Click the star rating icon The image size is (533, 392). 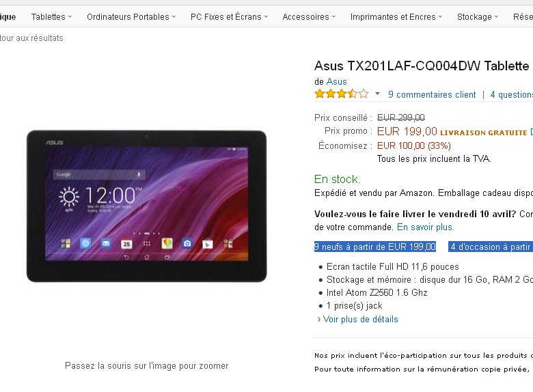(342, 94)
